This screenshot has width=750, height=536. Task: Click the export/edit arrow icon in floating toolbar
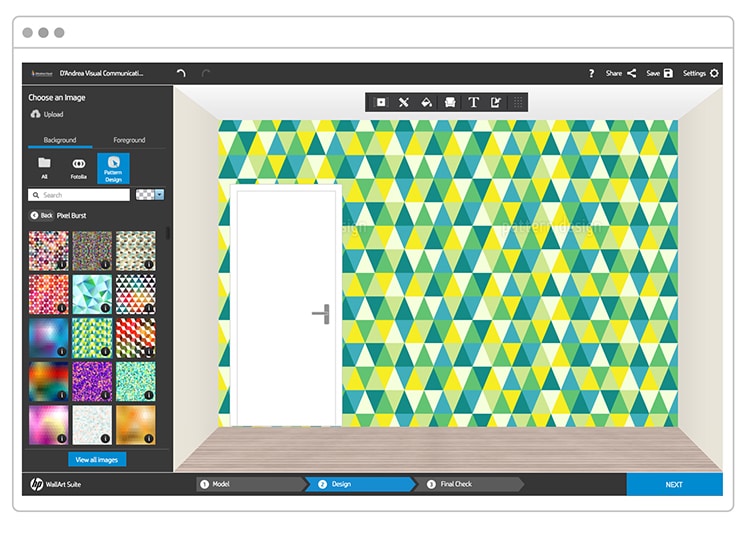[496, 102]
